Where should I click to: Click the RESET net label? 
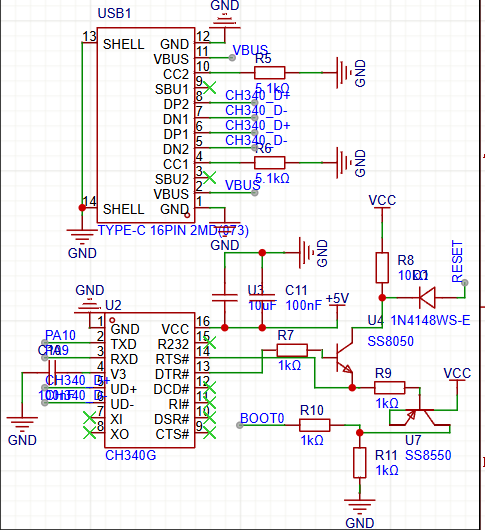[x=457, y=261]
